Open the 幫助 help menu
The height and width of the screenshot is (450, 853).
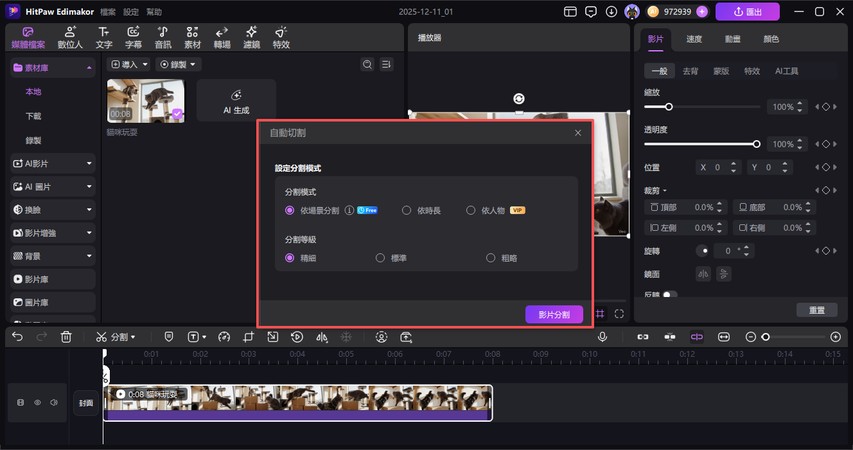(x=154, y=11)
